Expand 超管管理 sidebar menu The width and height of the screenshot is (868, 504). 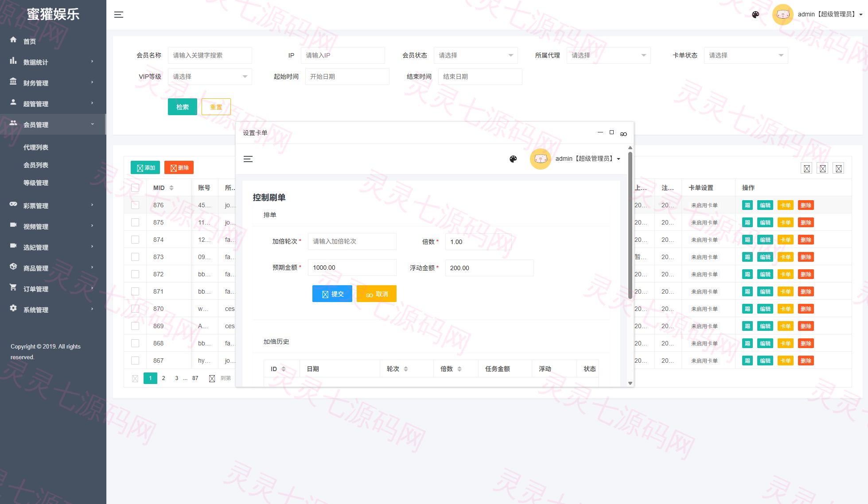tap(53, 104)
